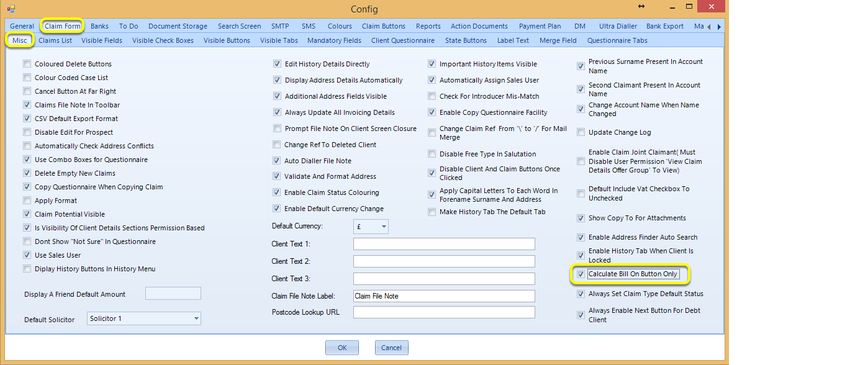Toggle Auto Dialler File Note
855x365 pixels.
tap(277, 161)
